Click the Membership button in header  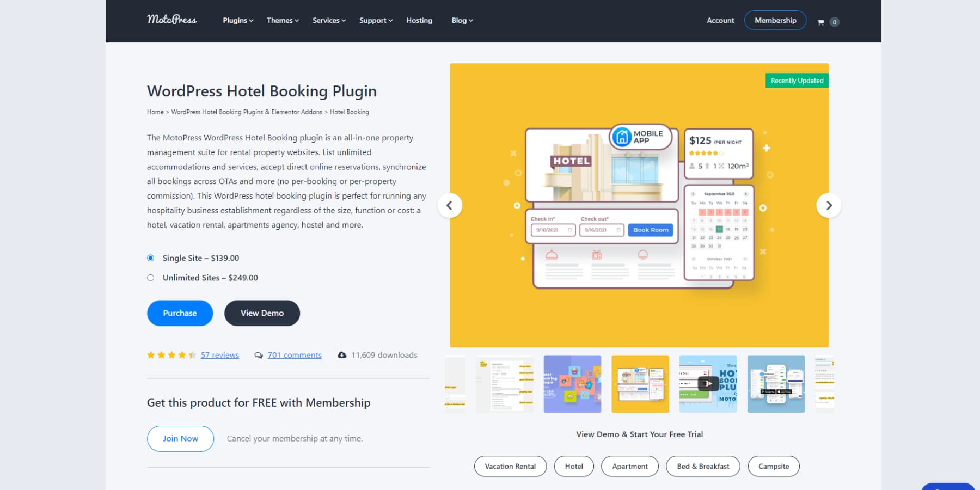(x=775, y=20)
